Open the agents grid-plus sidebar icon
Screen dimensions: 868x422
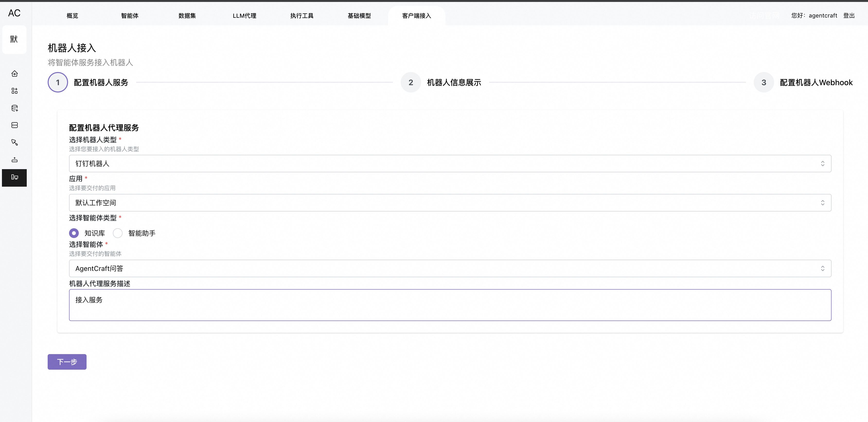[15, 91]
